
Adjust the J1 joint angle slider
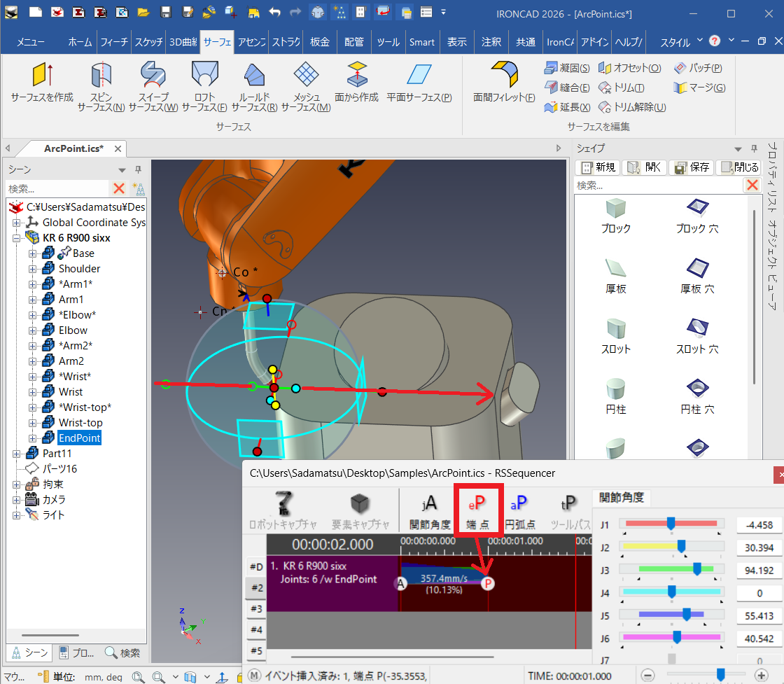pos(671,524)
